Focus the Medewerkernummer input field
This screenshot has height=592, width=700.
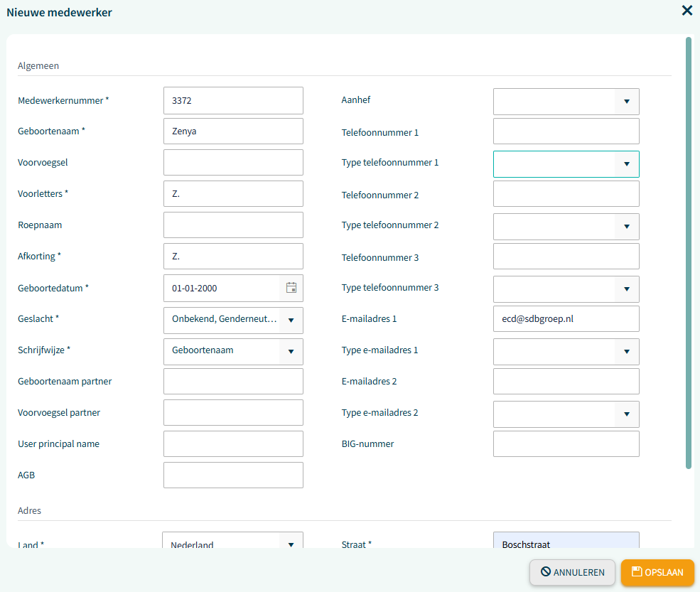coord(233,101)
